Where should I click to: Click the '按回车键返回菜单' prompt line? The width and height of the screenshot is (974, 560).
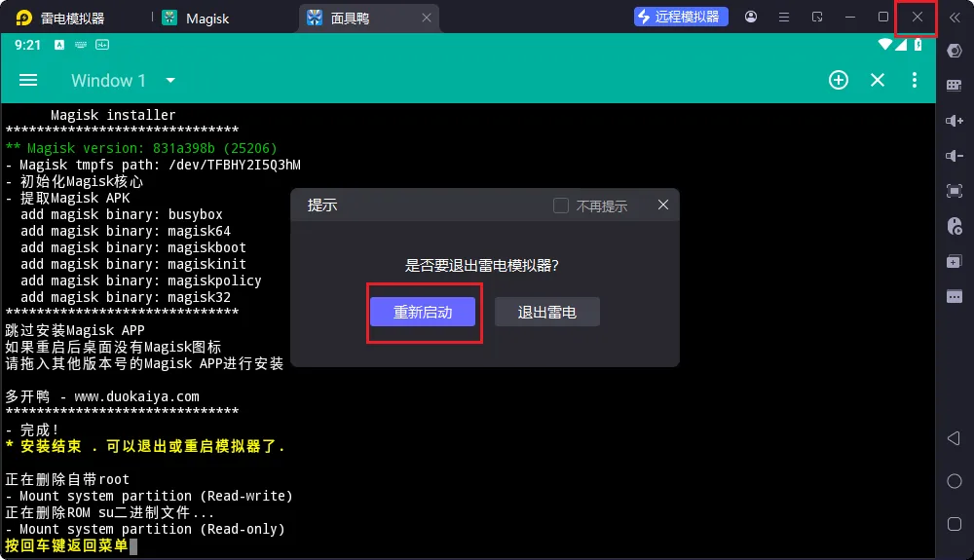point(66,545)
